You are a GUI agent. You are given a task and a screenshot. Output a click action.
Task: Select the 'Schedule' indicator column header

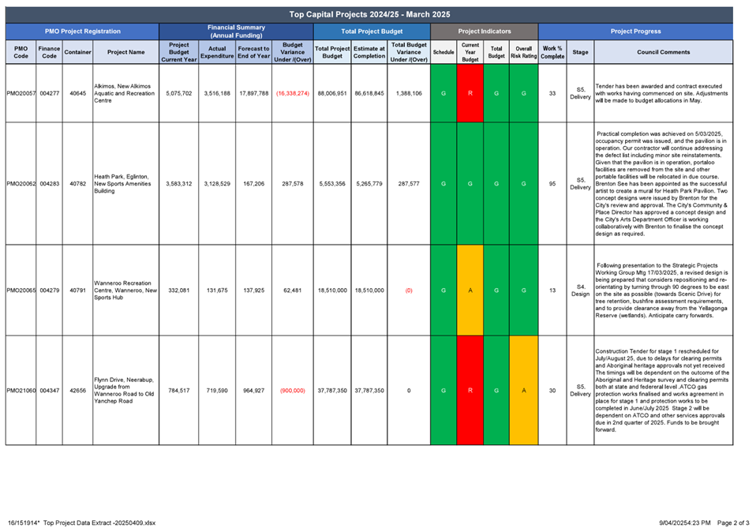coord(443,52)
